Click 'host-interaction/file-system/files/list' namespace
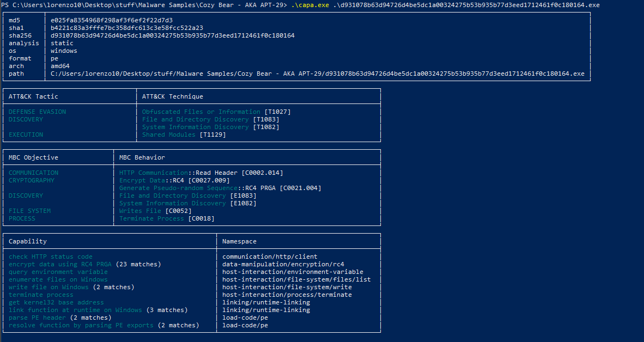 [296, 279]
